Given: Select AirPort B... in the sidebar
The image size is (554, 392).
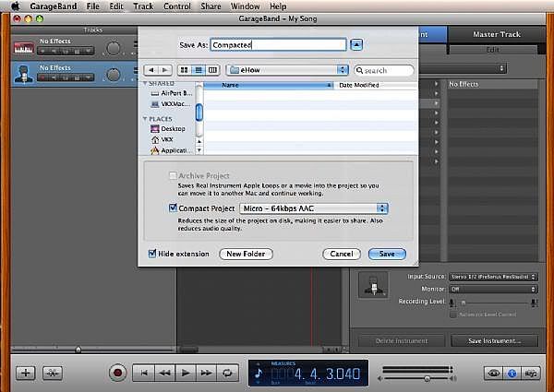Looking at the screenshot, I should tap(172, 93).
